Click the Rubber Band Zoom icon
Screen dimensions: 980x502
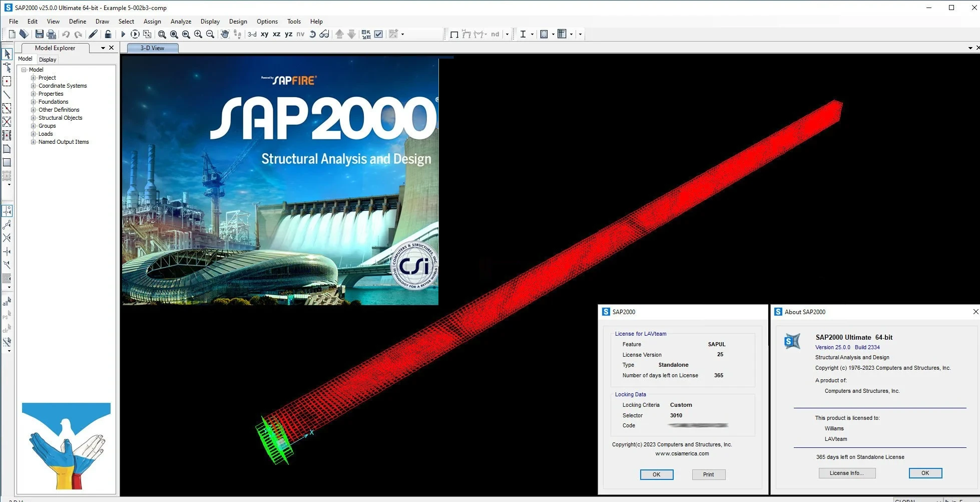(x=162, y=34)
